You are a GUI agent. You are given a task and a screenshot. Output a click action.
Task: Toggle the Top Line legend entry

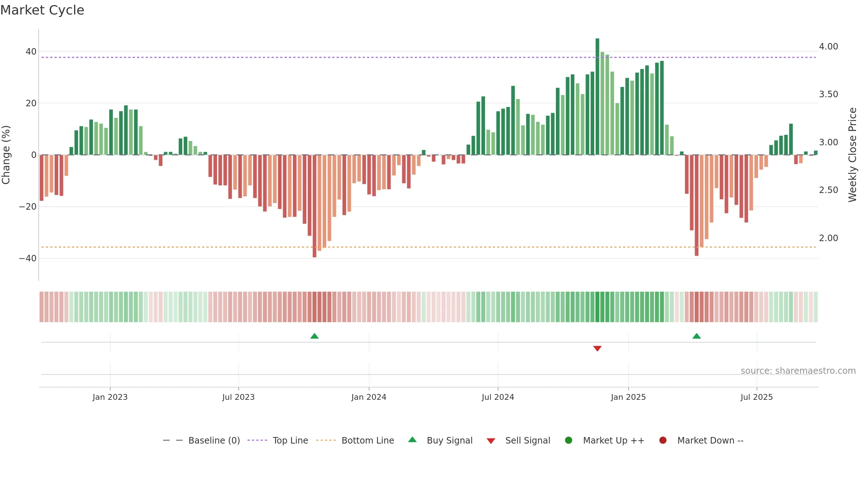click(x=278, y=440)
